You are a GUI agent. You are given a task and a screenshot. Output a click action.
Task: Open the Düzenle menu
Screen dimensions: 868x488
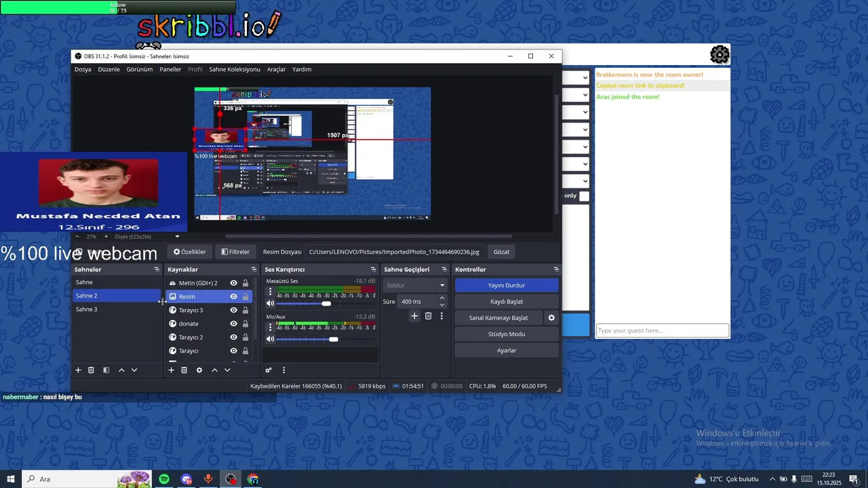pyautogui.click(x=108, y=69)
